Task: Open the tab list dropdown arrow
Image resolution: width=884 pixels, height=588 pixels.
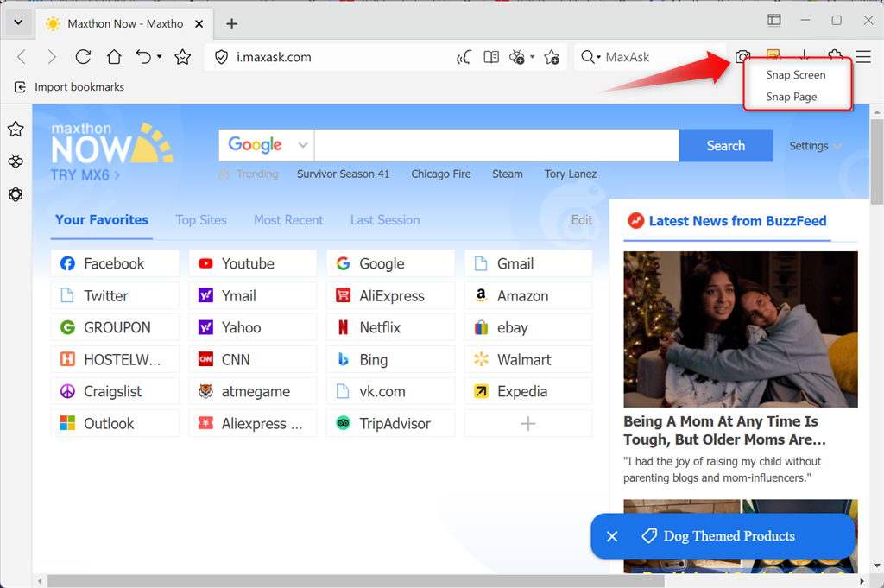Action: point(19,23)
